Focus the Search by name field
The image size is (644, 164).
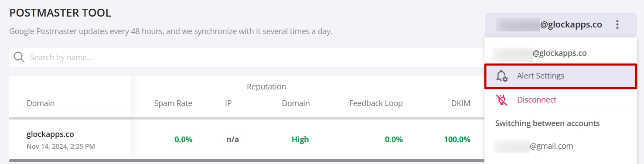[x=246, y=58]
